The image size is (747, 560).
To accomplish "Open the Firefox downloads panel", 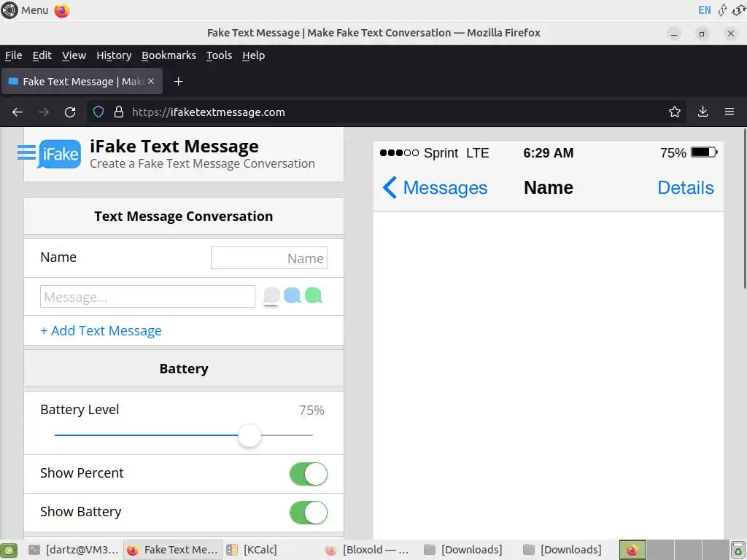I will tap(703, 112).
